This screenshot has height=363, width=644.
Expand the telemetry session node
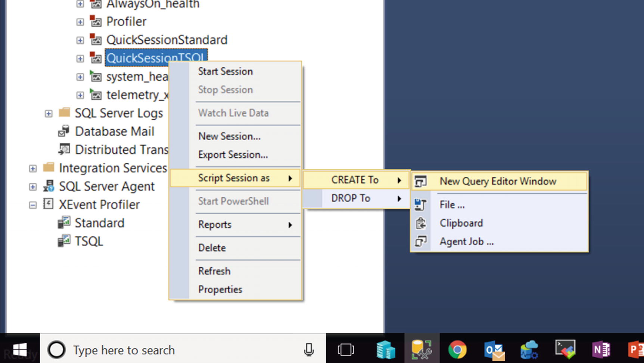point(80,95)
